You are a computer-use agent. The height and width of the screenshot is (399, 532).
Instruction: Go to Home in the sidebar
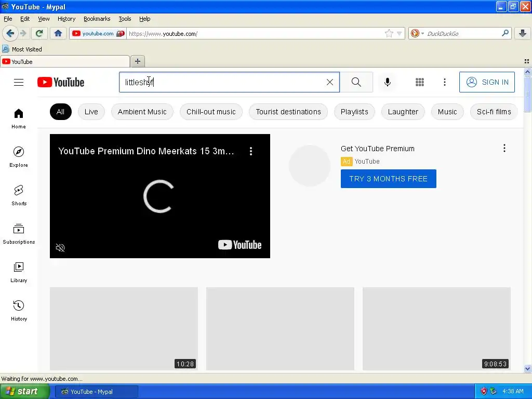click(x=19, y=119)
